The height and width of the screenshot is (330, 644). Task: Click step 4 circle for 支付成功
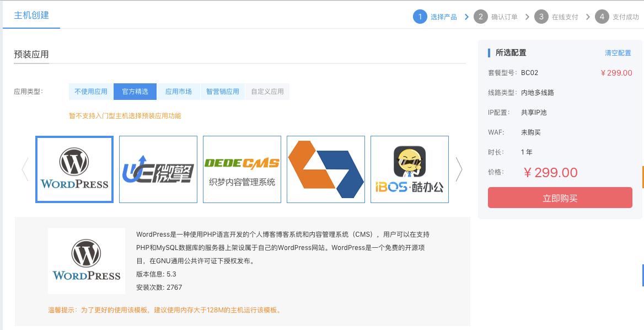[x=602, y=17]
